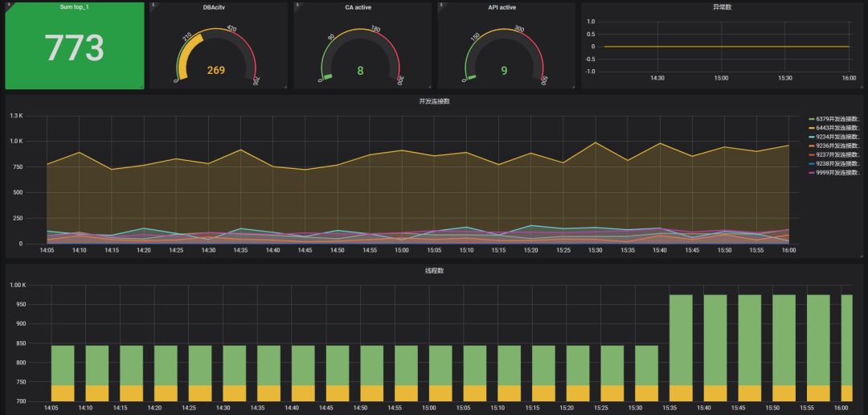Click the 16:00 time label under 并发连接数 chart
The height and width of the screenshot is (415, 868).
(789, 250)
